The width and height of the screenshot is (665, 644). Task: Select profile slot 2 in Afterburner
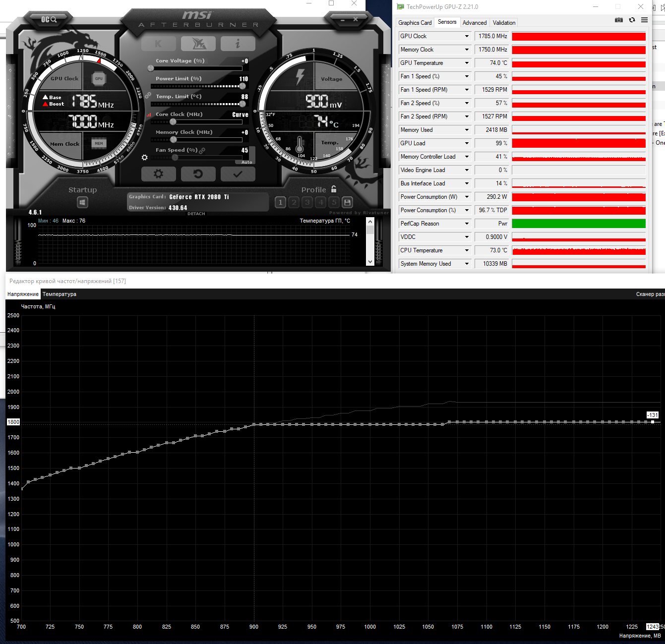294,202
